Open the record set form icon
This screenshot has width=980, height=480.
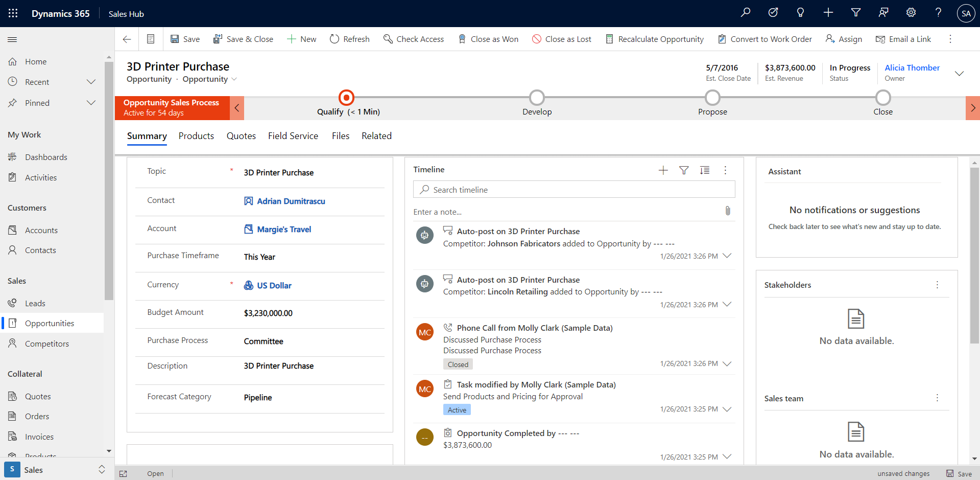(151, 39)
